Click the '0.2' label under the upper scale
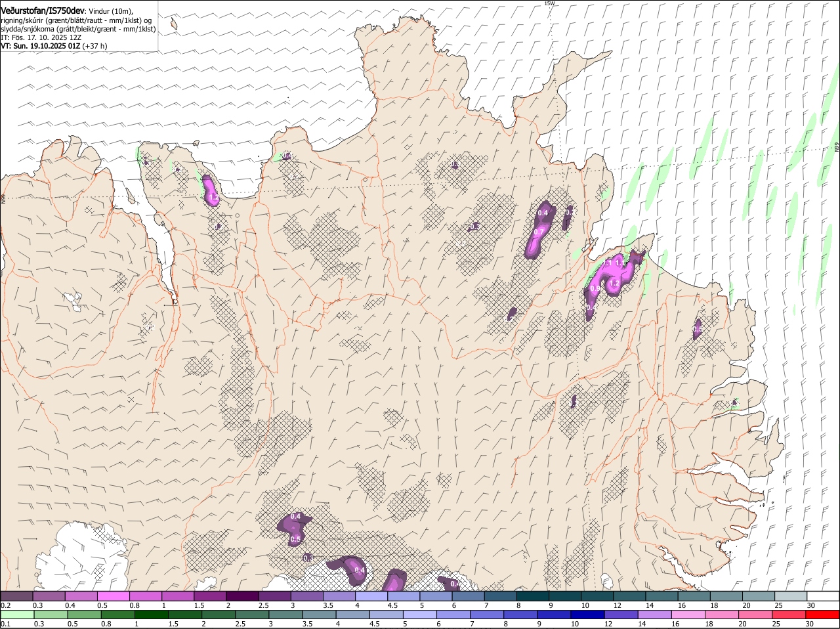This screenshot has width=840, height=629. [x=5, y=605]
